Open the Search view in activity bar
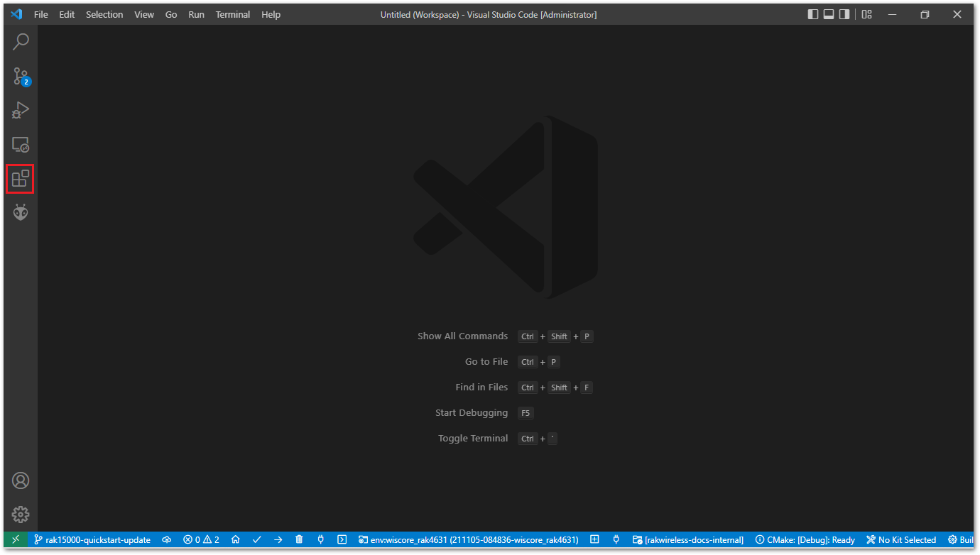980x555 pixels. (x=21, y=42)
